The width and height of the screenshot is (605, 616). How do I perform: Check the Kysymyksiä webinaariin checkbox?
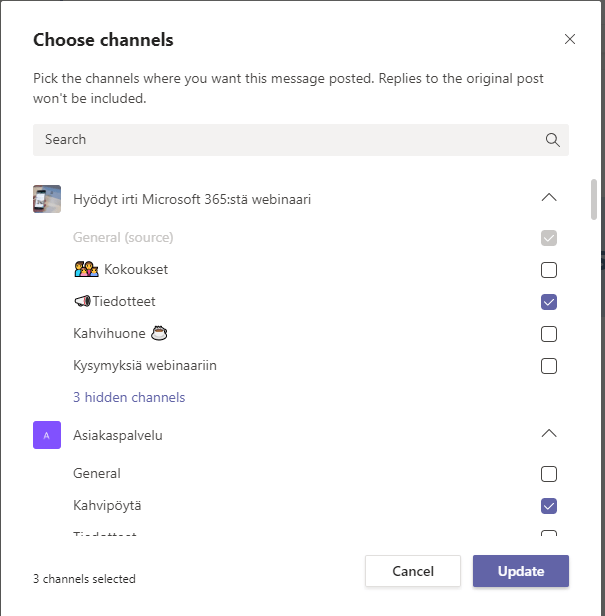(x=548, y=366)
